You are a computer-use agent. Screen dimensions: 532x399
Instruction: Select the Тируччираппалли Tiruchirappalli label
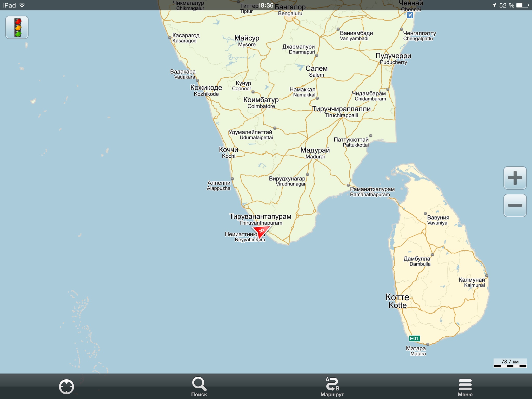(x=341, y=112)
